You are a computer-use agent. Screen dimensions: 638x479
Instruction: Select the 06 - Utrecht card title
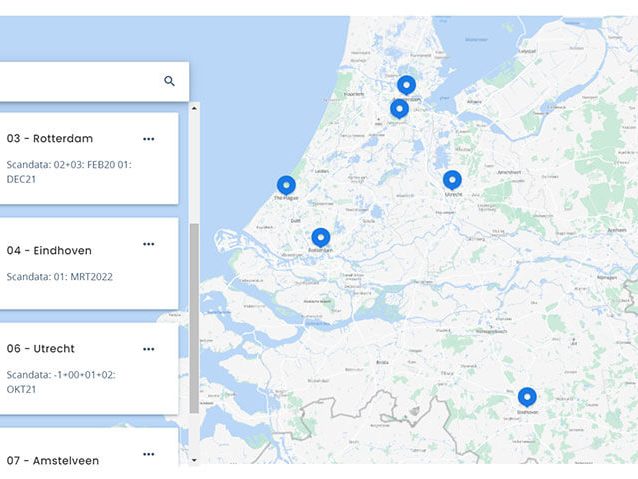coord(41,349)
